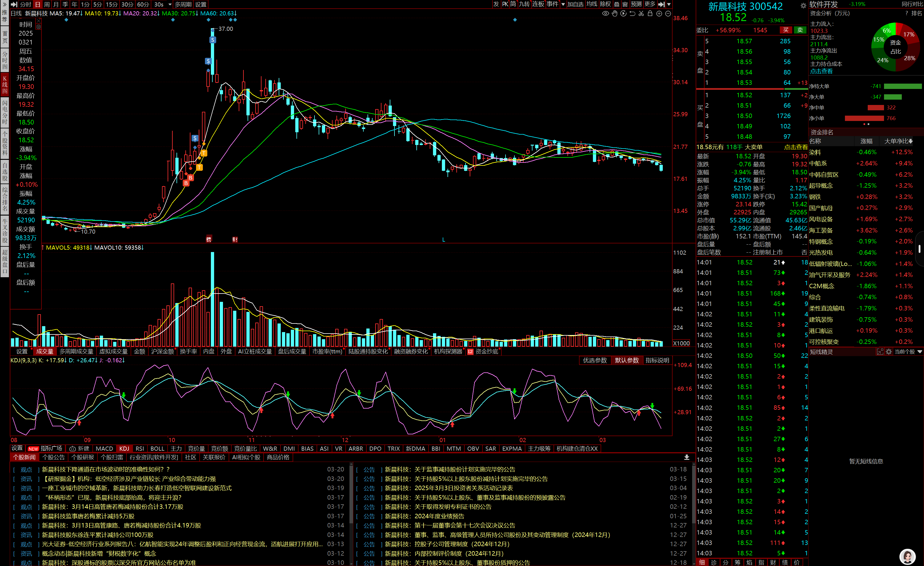
Task: Click the green 17% section of funds pie
Action: (909, 34)
